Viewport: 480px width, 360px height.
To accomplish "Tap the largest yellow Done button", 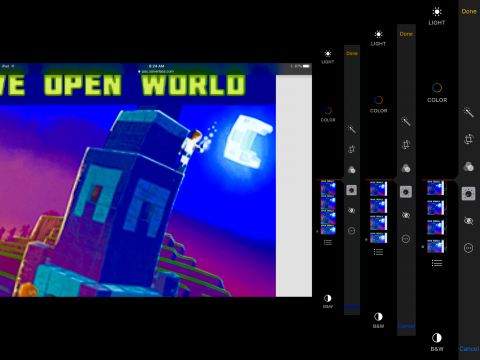I will 469,11.
